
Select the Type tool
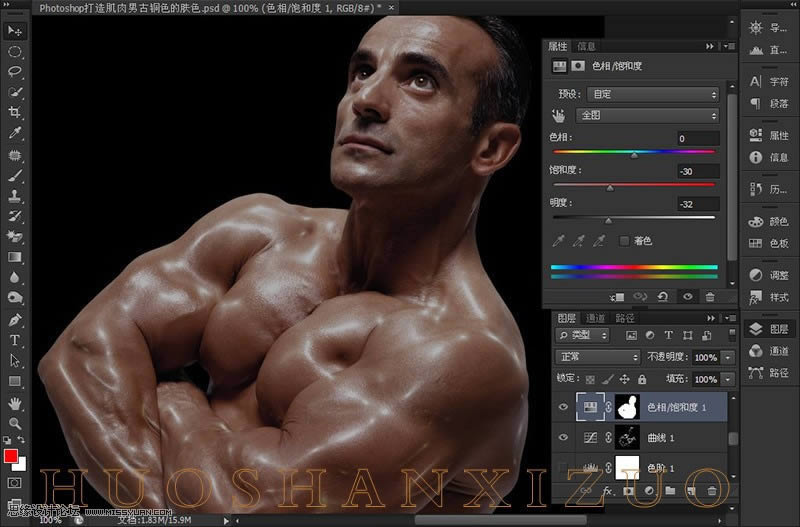pos(16,341)
